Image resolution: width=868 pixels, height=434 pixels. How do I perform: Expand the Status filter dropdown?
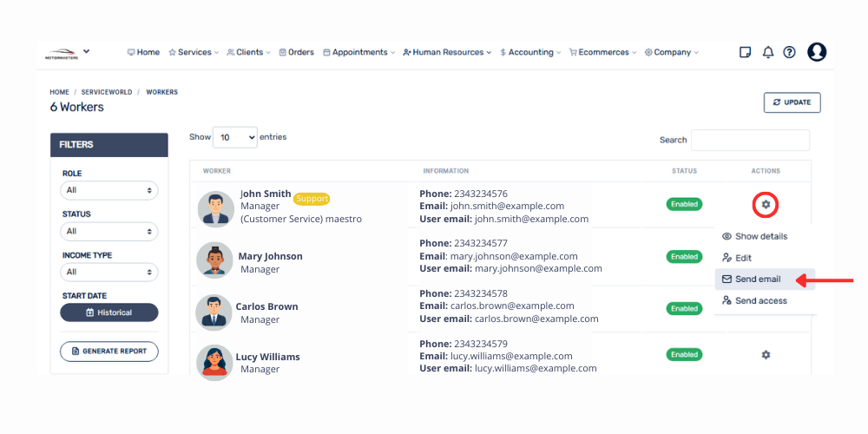pyautogui.click(x=108, y=231)
